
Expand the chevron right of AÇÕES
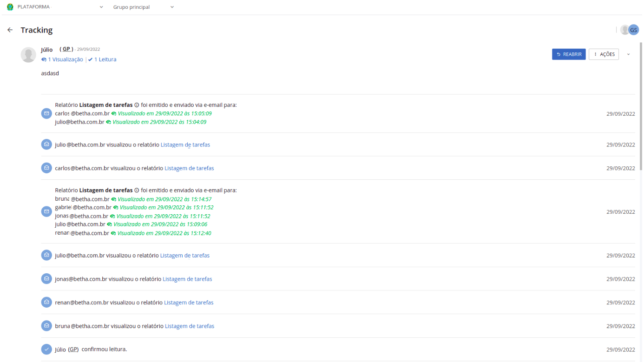tap(629, 54)
